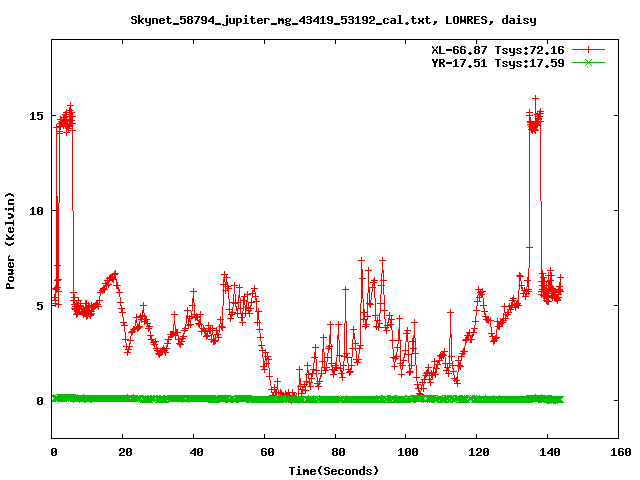Click the x-axis tick label 120
Viewport: 640px width, 480px height.
[479, 452]
